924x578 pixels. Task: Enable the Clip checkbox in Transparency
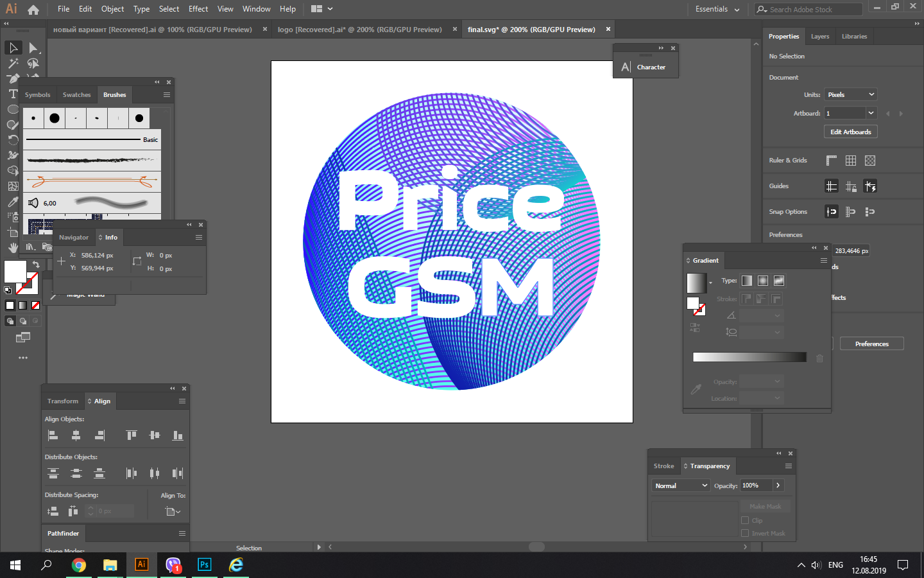tap(745, 520)
